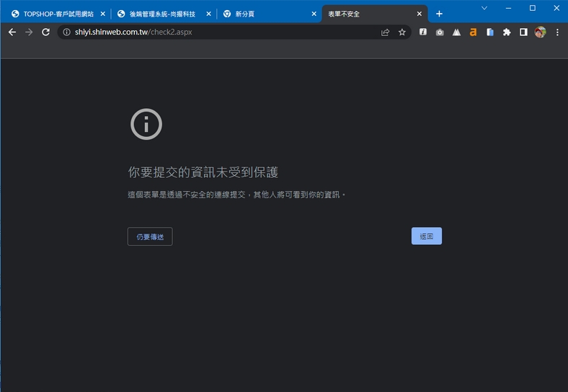Expand the tab search chevron
Viewport: 568px width, 392px height.
pyautogui.click(x=484, y=8)
